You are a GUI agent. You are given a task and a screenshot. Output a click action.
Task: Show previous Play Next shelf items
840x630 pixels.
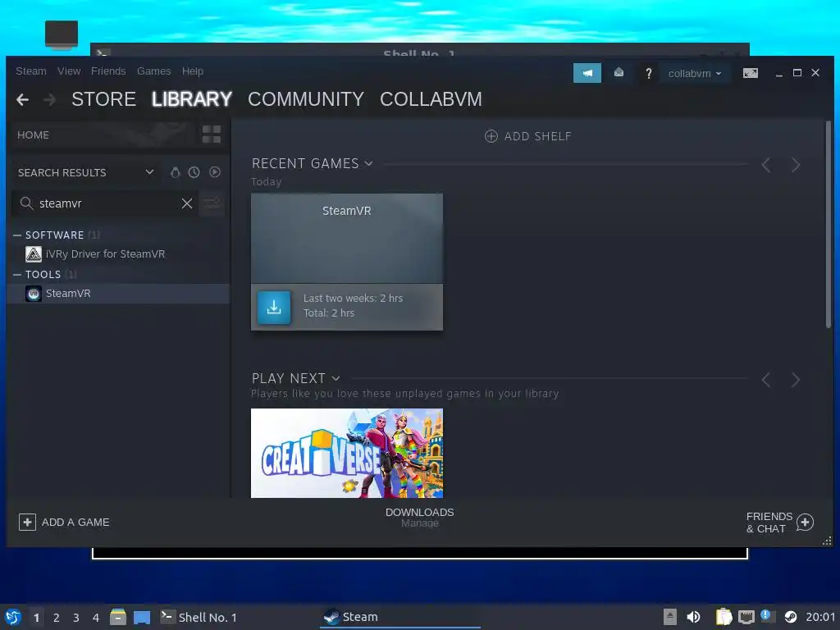pyautogui.click(x=766, y=380)
